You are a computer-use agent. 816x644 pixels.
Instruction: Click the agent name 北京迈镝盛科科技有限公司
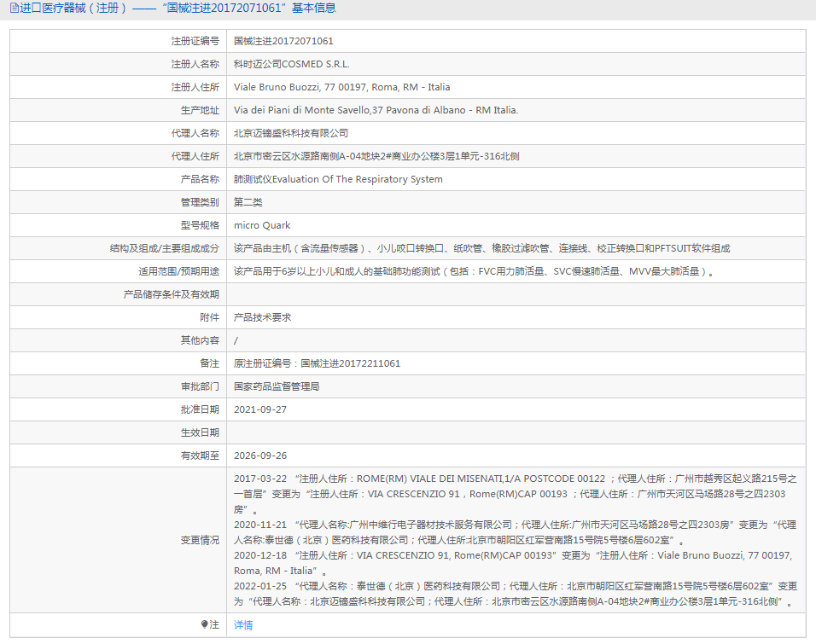click(291, 133)
